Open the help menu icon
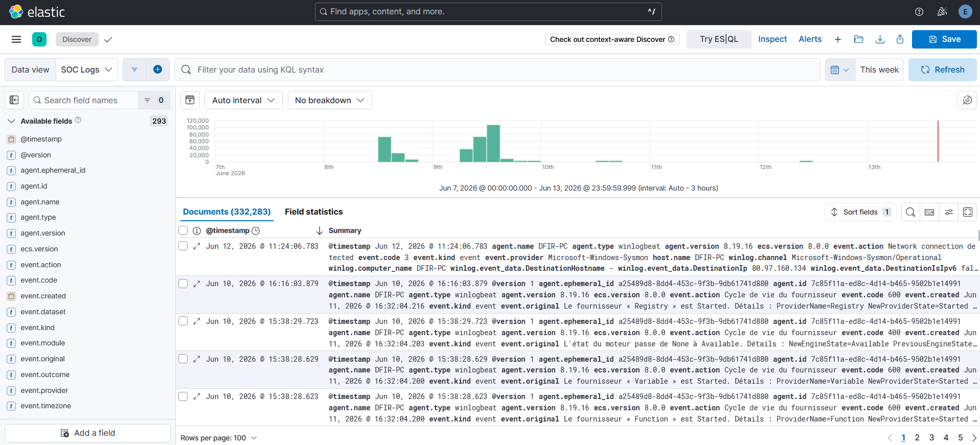The width and height of the screenshot is (980, 445). pos(919,12)
